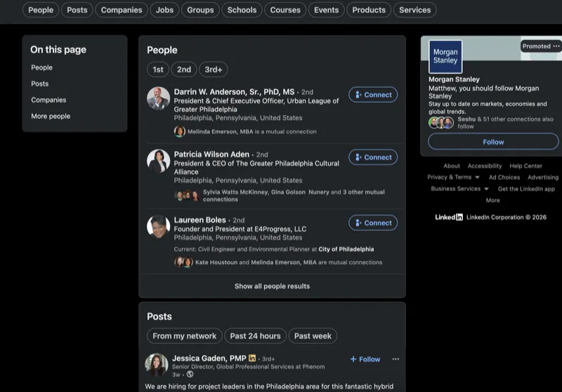Open Get the LinkedIn app link

526,189
